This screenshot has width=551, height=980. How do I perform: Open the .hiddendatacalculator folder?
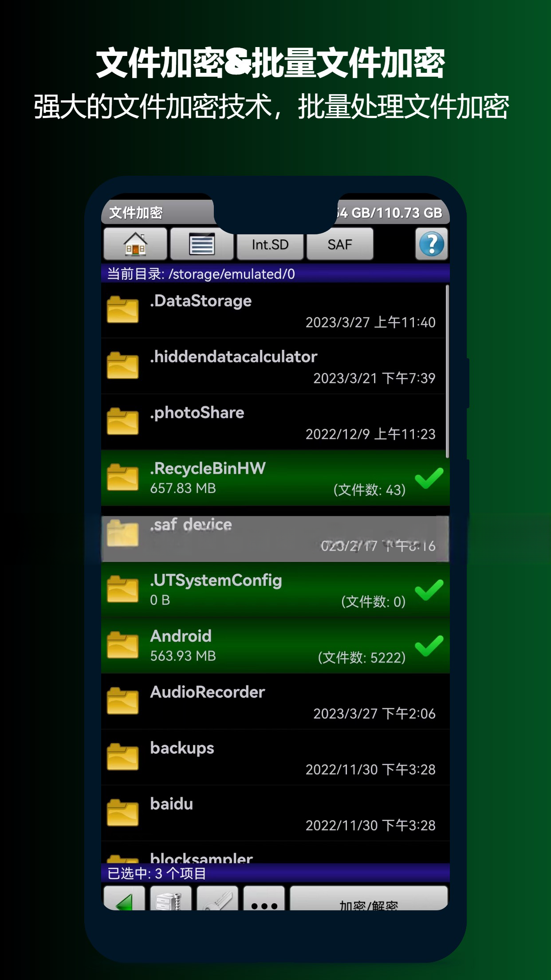coord(273,367)
